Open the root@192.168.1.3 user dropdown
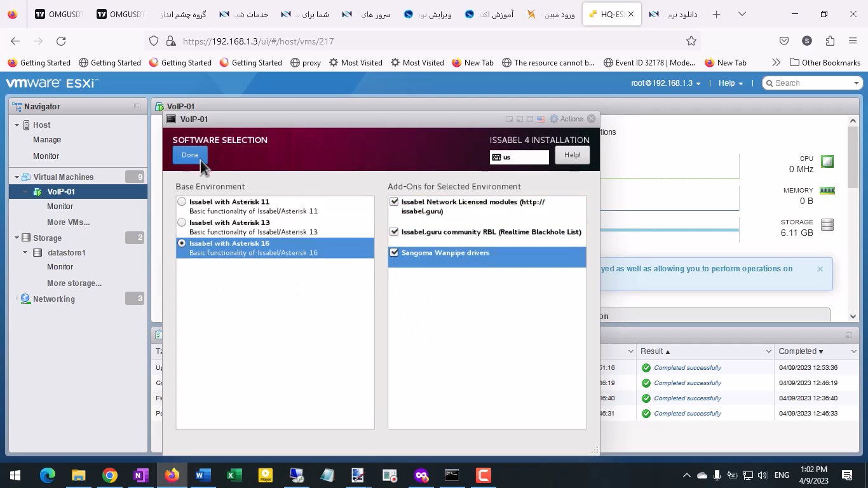Image resolution: width=868 pixels, height=488 pixels. 666,83
